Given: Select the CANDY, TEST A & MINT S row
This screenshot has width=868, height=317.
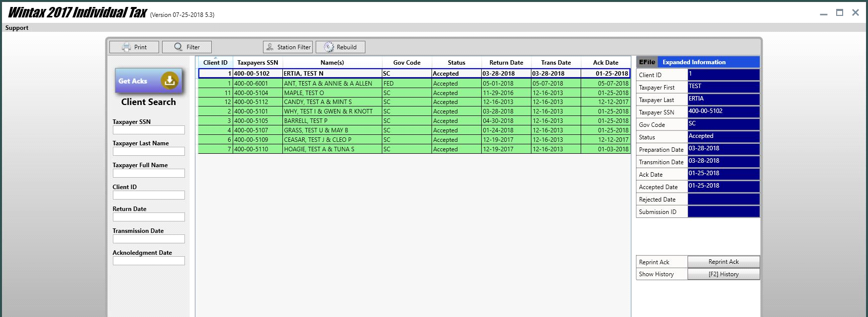Looking at the screenshot, I should (x=414, y=102).
